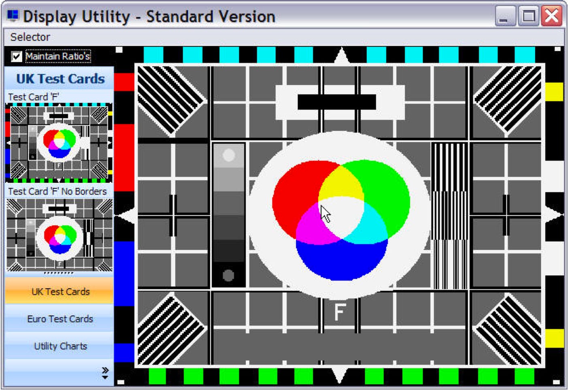Minimize the Display Utility window
570x392 pixels.
[x=505, y=16]
